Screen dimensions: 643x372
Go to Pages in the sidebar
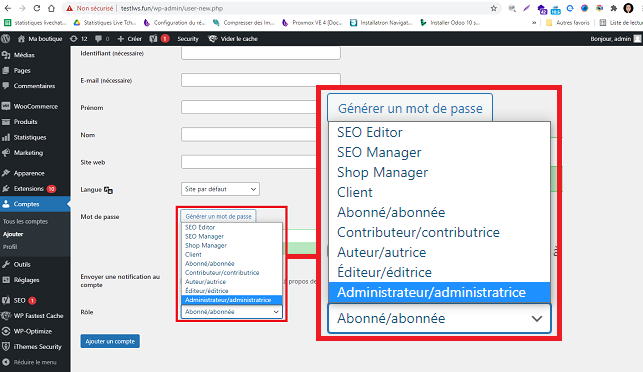[x=22, y=71]
